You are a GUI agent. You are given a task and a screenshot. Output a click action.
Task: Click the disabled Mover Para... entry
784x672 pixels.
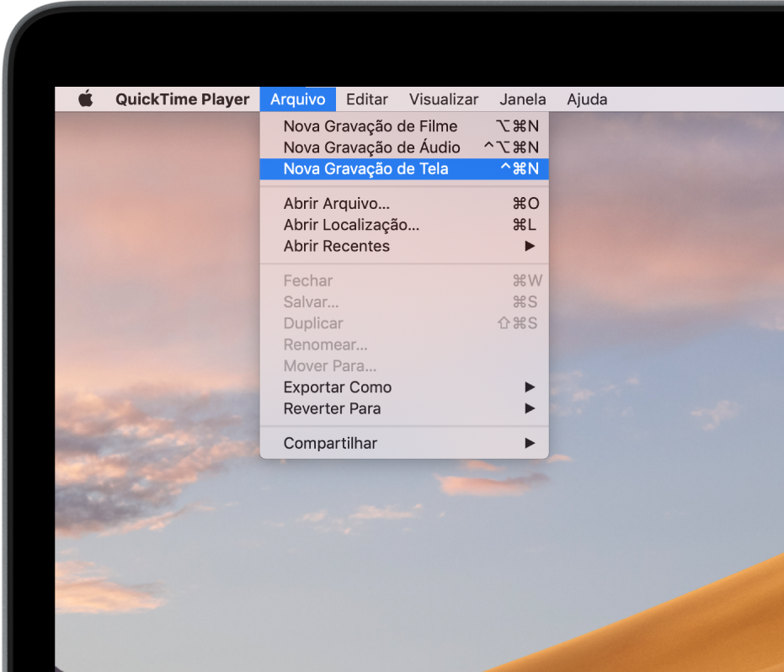click(x=404, y=366)
